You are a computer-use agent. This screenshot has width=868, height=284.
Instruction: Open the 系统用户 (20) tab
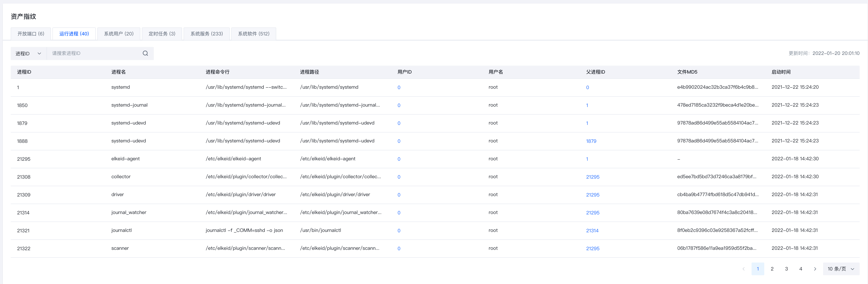coord(119,34)
